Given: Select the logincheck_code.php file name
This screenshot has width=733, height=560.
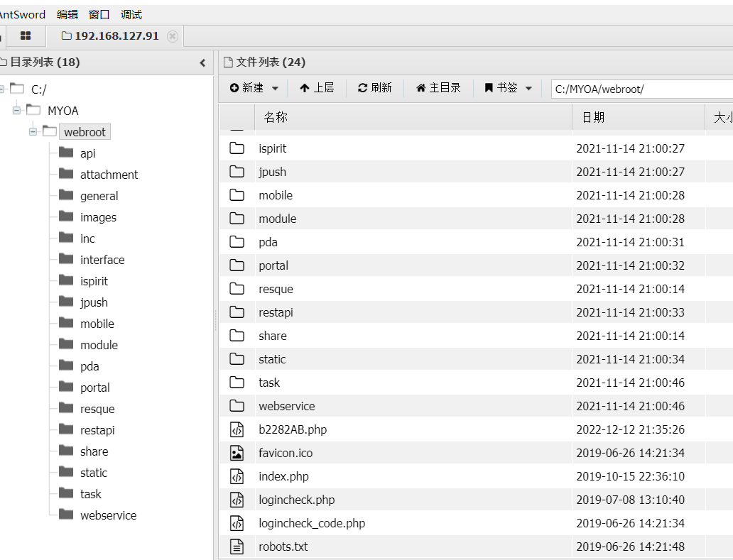Looking at the screenshot, I should (x=312, y=524).
